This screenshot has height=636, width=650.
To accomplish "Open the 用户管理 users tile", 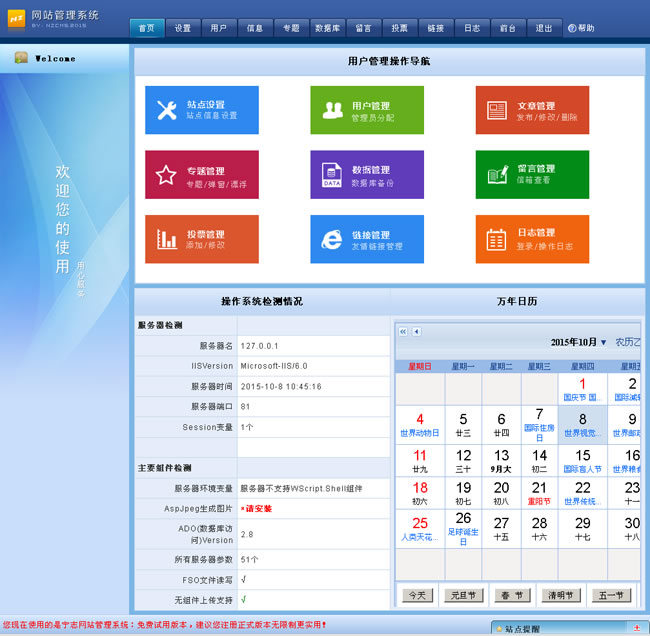I will [x=366, y=110].
